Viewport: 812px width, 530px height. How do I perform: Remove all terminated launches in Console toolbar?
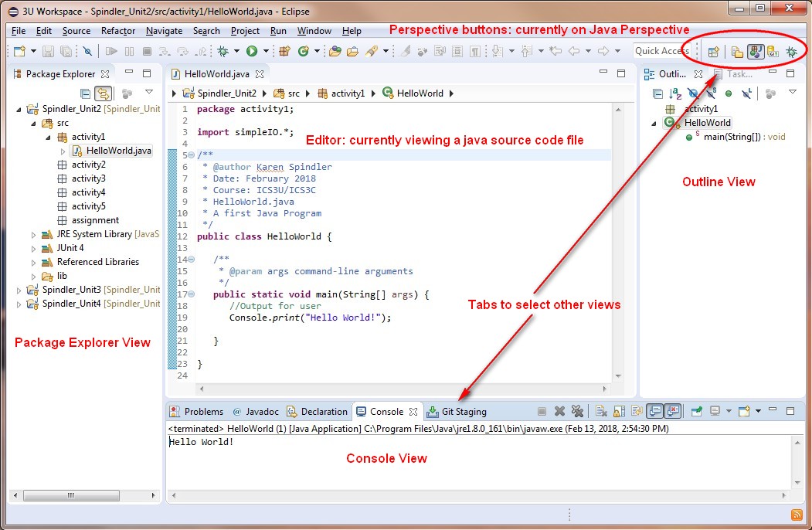coord(578,411)
